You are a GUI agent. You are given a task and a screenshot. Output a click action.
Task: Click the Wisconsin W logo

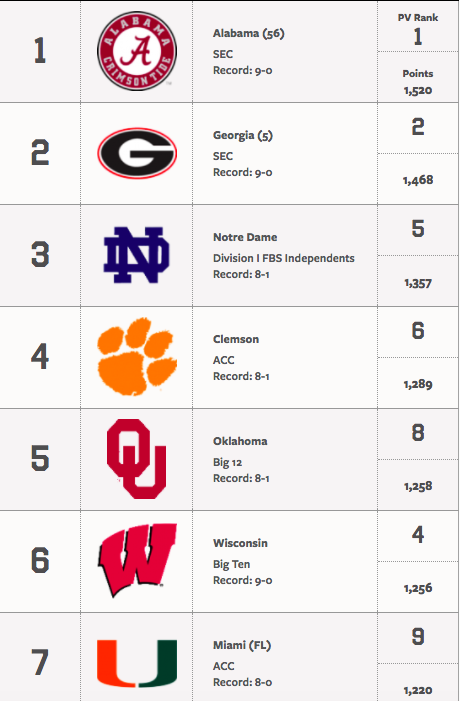137,560
